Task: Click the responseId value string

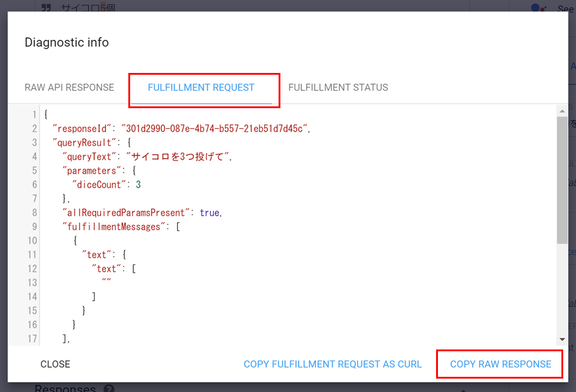Action: pos(214,129)
